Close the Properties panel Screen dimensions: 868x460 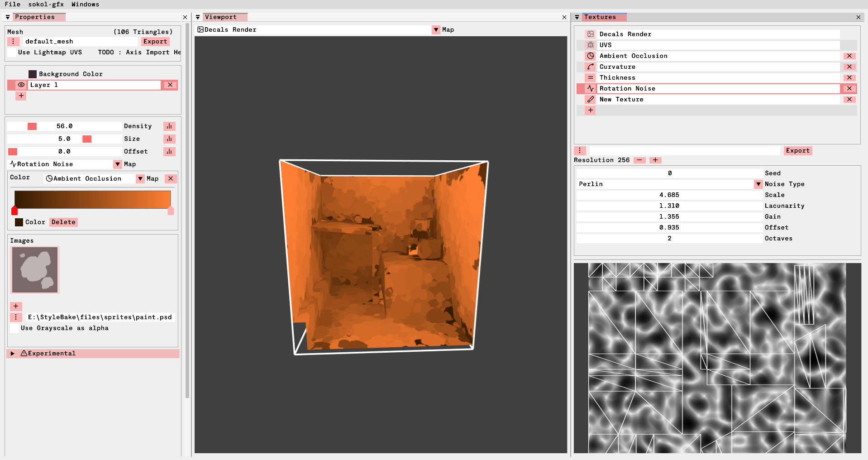185,17
